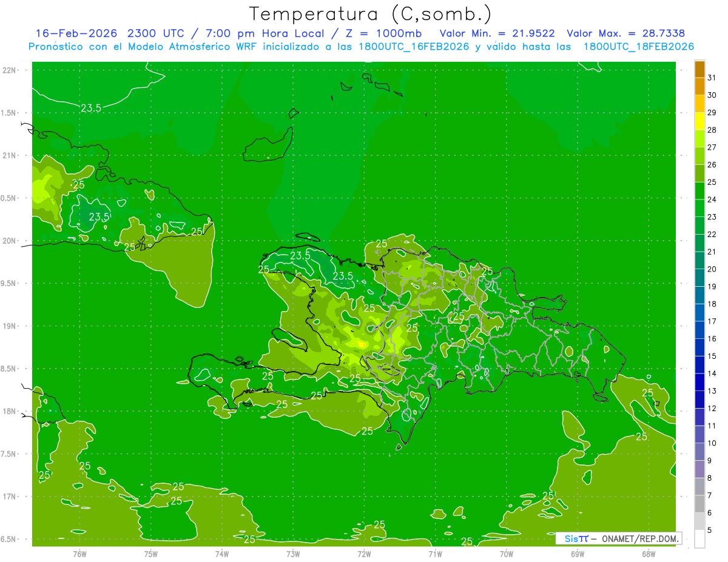This screenshot has width=728, height=562.
Task: Click the gray colorbar segment between 6 and 7
Action: tap(699, 504)
